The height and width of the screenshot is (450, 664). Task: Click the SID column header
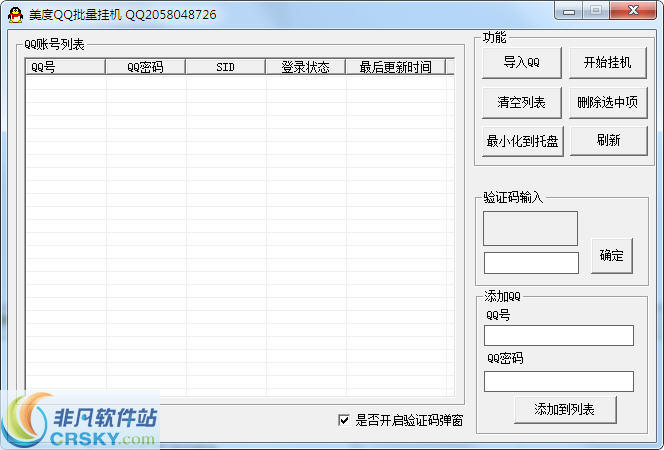click(225, 67)
